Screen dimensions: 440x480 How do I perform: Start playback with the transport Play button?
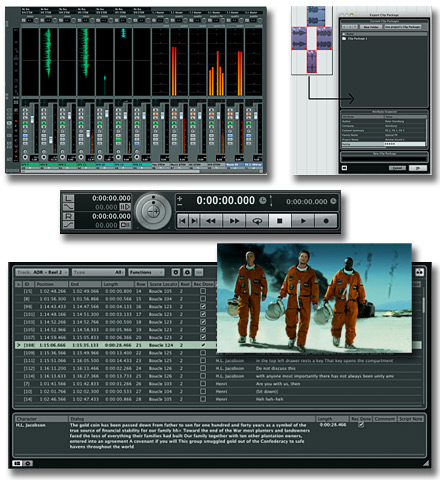pos(303,221)
